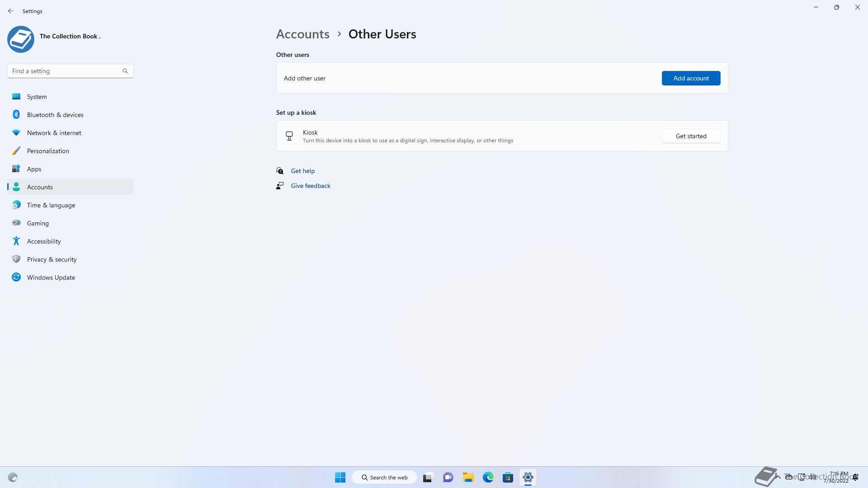
Task: Go to Windows Update page
Action: point(51,277)
